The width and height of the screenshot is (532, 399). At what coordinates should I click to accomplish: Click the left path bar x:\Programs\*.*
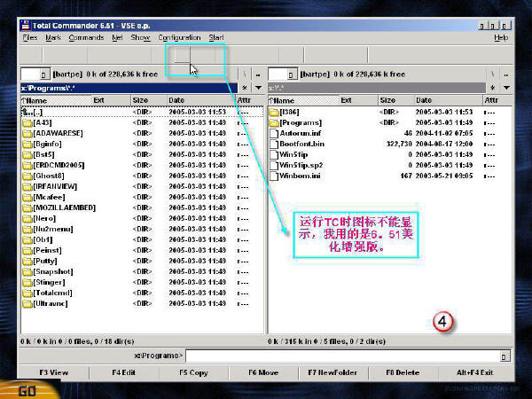click(x=129, y=88)
